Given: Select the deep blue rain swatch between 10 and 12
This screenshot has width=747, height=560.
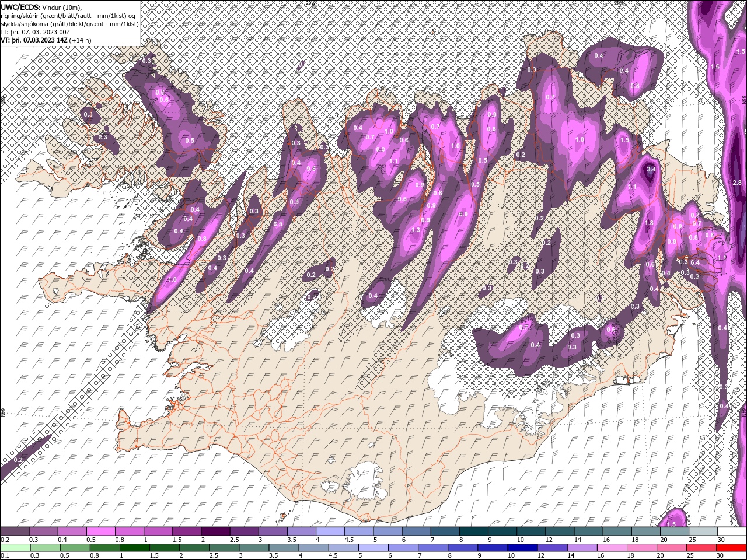Looking at the screenshot, I should tap(522, 548).
